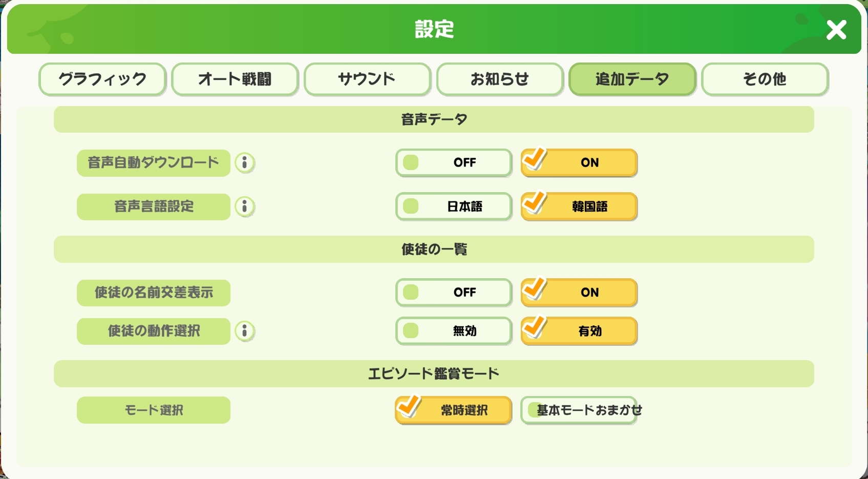This screenshot has height=479, width=868.
Task: Open the オート戦闘 tab
Action: coord(235,79)
